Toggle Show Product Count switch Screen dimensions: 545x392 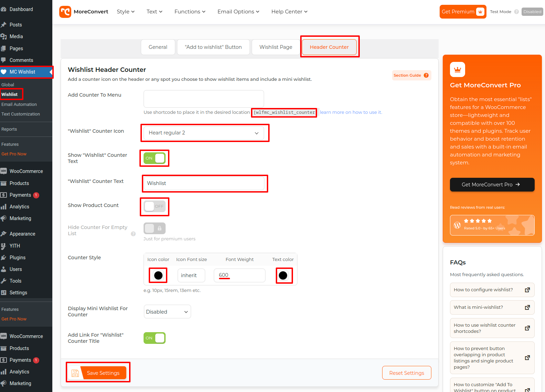click(x=155, y=206)
